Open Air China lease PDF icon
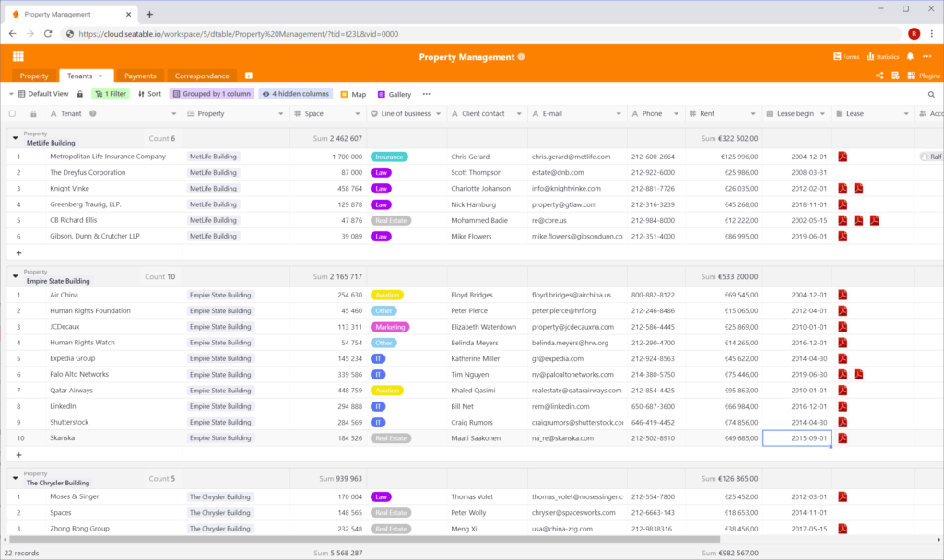The height and width of the screenshot is (560, 944). [843, 295]
